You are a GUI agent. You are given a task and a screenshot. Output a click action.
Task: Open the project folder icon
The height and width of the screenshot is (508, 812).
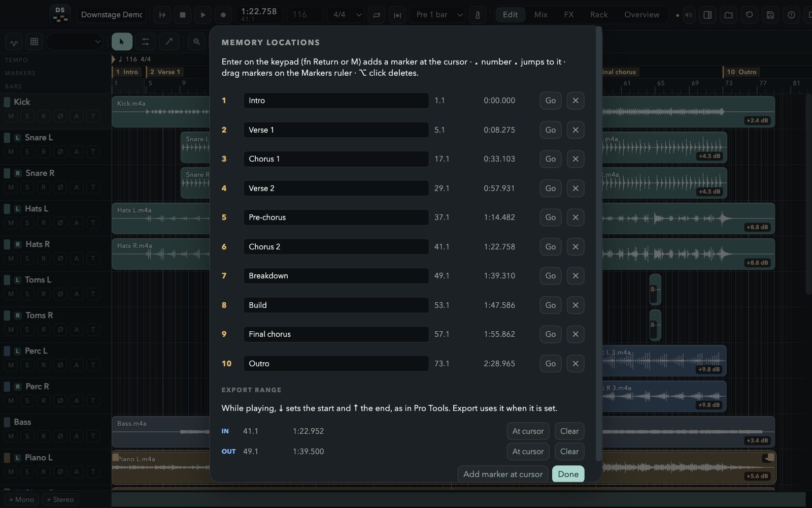(x=728, y=15)
